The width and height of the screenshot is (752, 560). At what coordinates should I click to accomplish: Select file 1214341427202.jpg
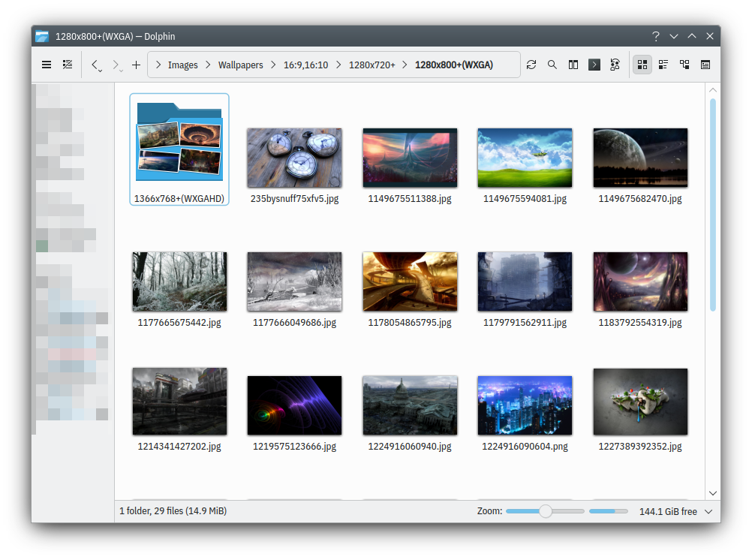pyautogui.click(x=179, y=410)
